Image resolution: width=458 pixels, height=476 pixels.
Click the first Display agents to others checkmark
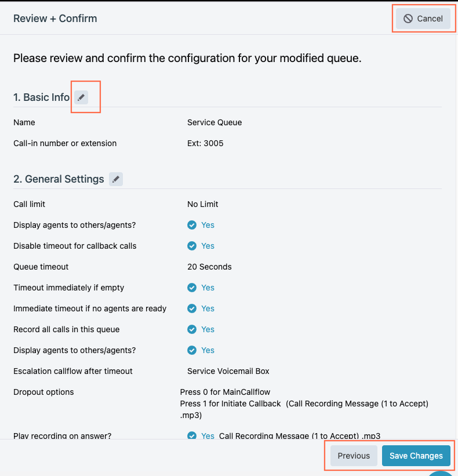coord(192,225)
